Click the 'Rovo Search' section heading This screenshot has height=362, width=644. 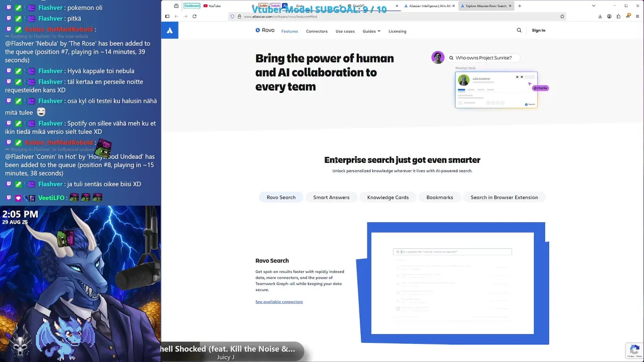(x=272, y=260)
